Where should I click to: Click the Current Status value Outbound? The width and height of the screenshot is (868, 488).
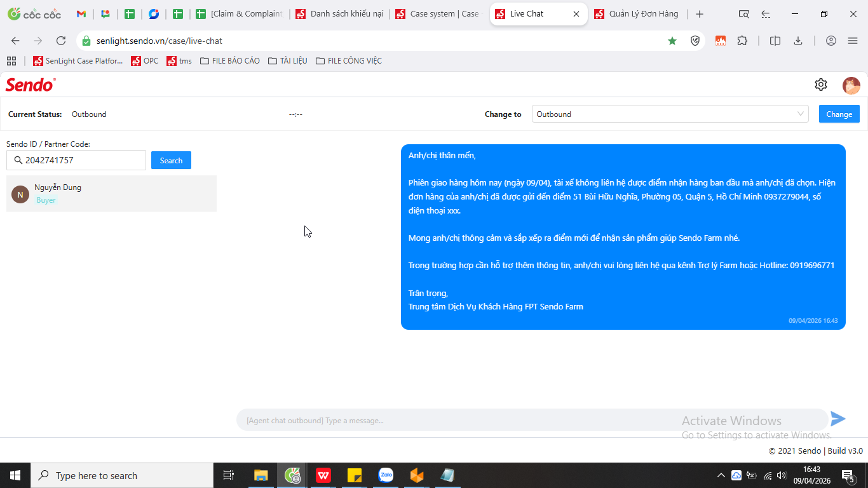89,114
